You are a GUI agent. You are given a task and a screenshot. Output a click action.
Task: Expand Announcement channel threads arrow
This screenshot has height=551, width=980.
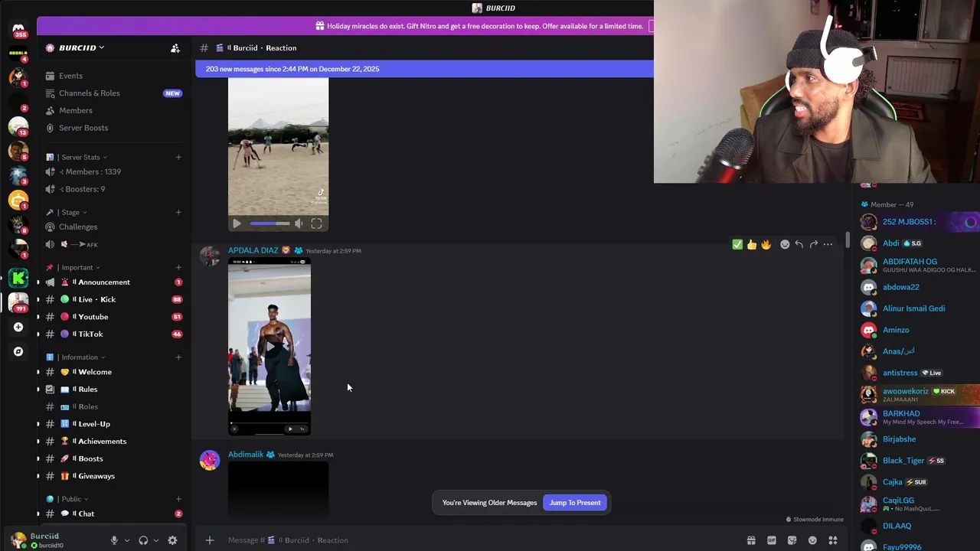(38, 282)
